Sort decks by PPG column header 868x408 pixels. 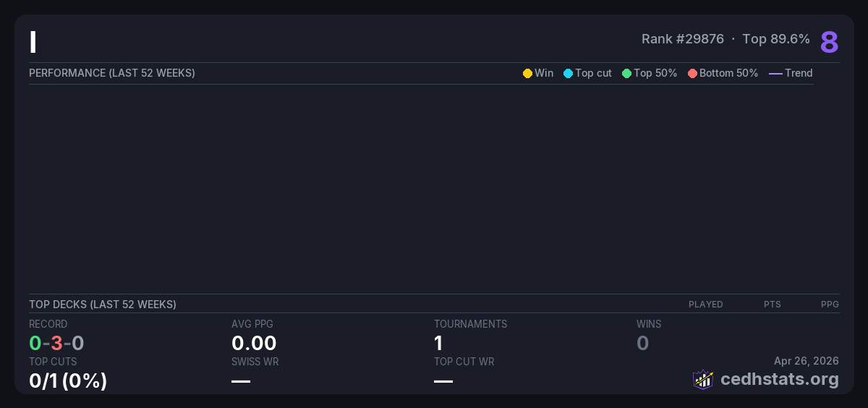(x=830, y=305)
